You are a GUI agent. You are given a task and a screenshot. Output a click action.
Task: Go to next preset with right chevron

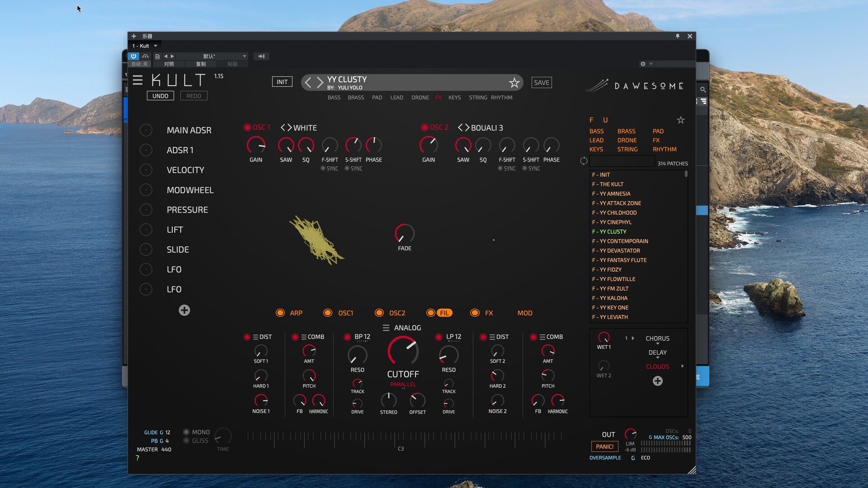point(320,82)
